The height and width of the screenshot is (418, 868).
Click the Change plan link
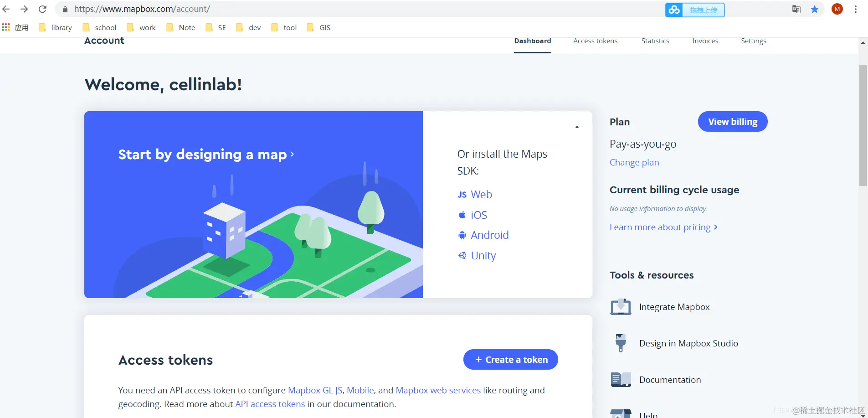coord(634,163)
